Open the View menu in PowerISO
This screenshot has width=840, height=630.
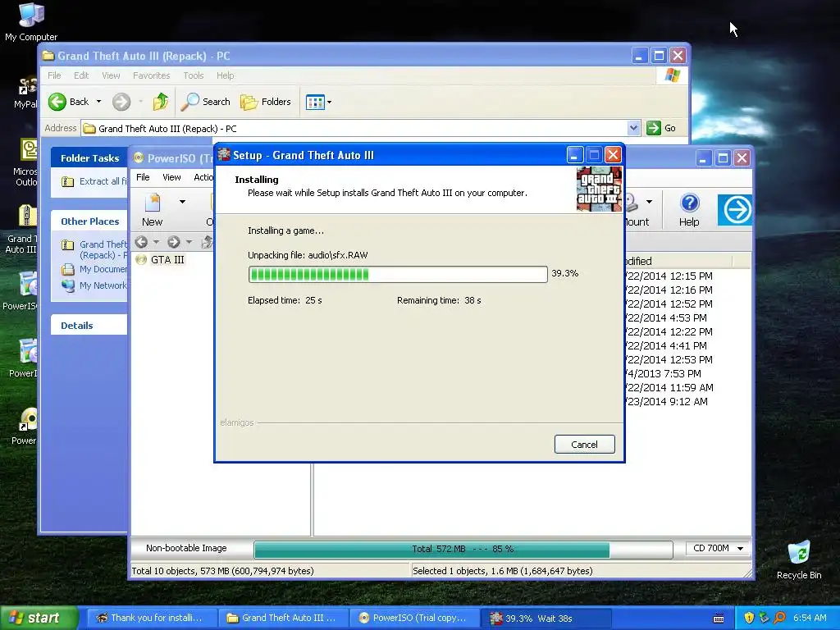(x=171, y=177)
